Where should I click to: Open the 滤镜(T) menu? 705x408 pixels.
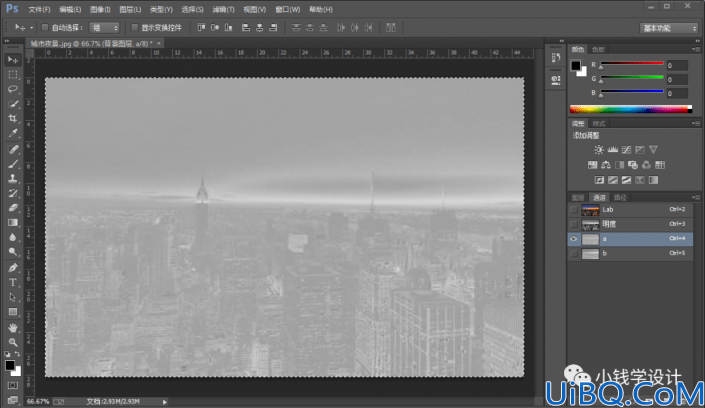pyautogui.click(x=223, y=9)
